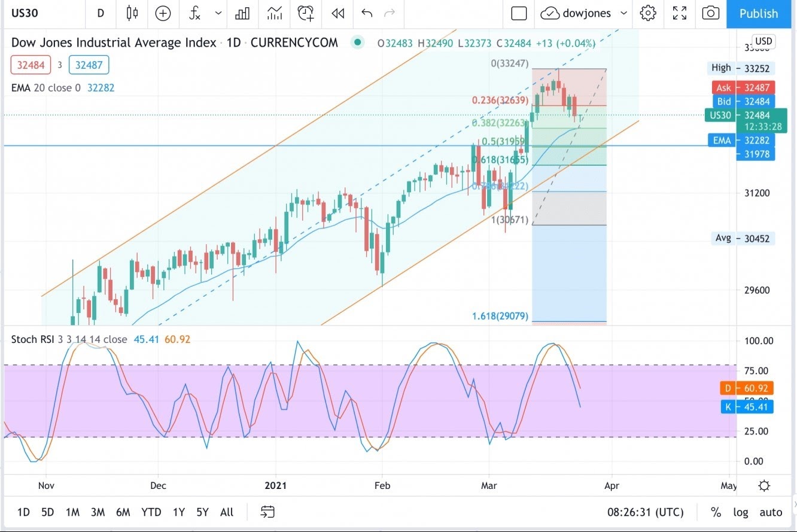This screenshot has height=532, width=797.
Task: Undo the last chart action
Action: pyautogui.click(x=367, y=13)
